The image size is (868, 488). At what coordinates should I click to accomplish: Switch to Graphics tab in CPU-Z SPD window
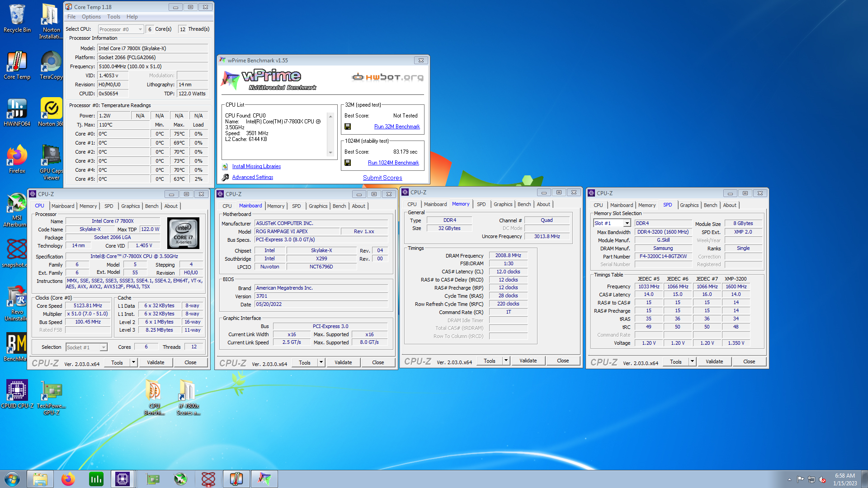click(689, 205)
